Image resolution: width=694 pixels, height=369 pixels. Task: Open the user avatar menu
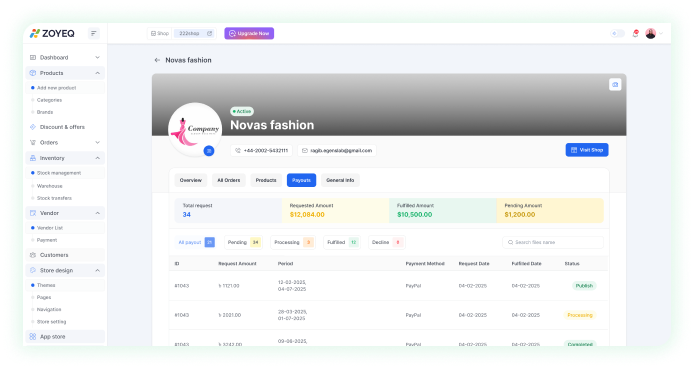pyautogui.click(x=650, y=33)
